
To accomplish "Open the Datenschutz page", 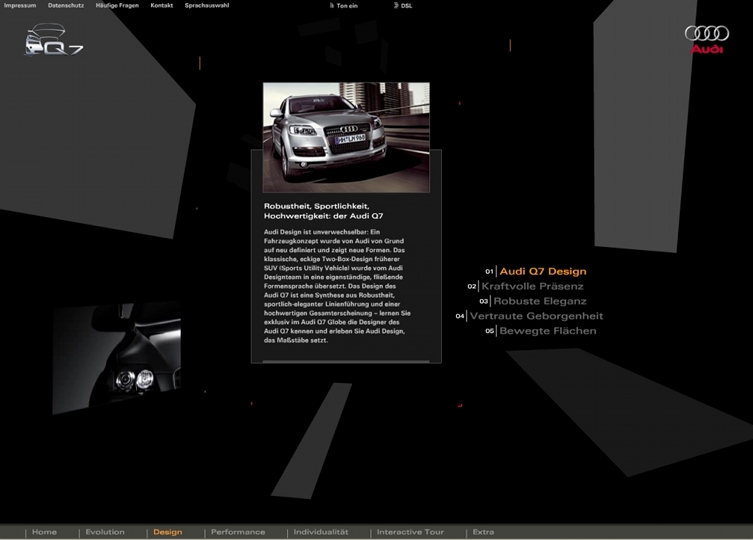I will 66,6.
